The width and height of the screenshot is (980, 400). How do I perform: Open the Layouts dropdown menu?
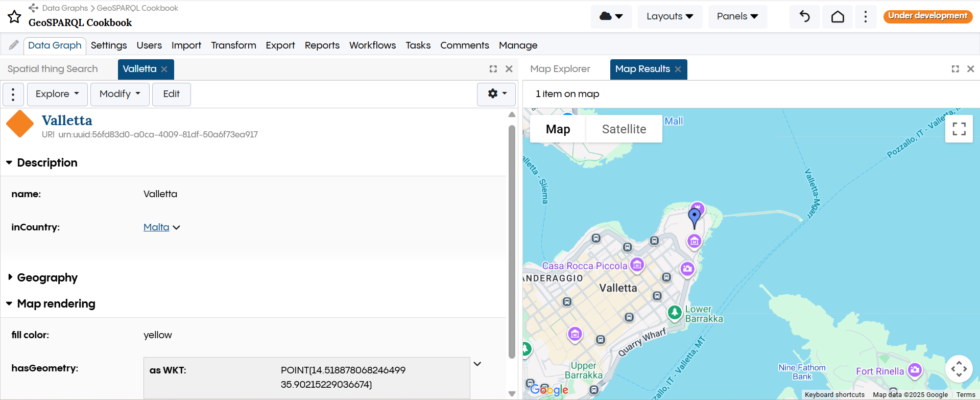670,16
